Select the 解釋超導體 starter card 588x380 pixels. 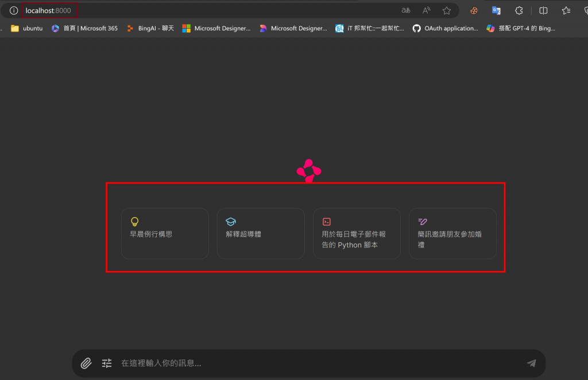(261, 234)
